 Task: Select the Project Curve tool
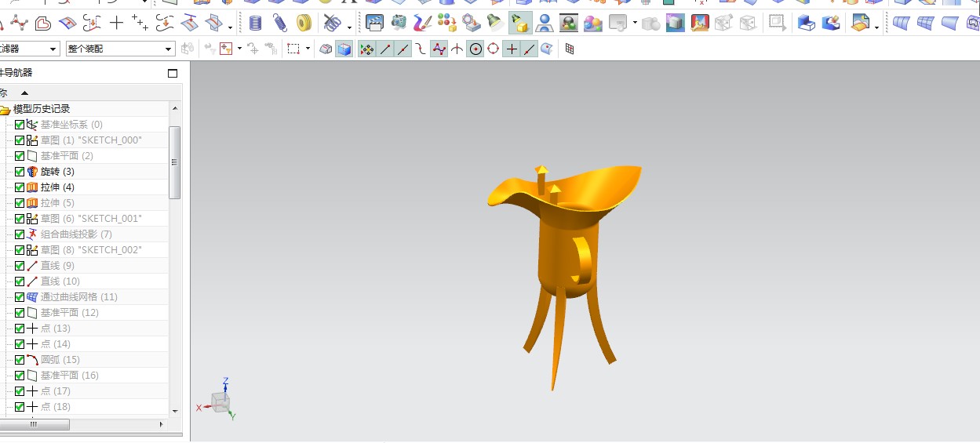[x=188, y=24]
